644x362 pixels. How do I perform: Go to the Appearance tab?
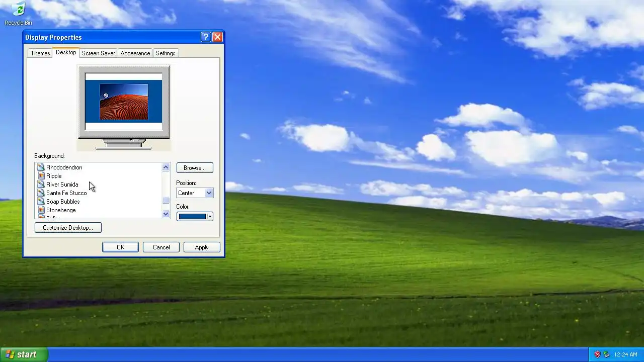pyautogui.click(x=135, y=53)
